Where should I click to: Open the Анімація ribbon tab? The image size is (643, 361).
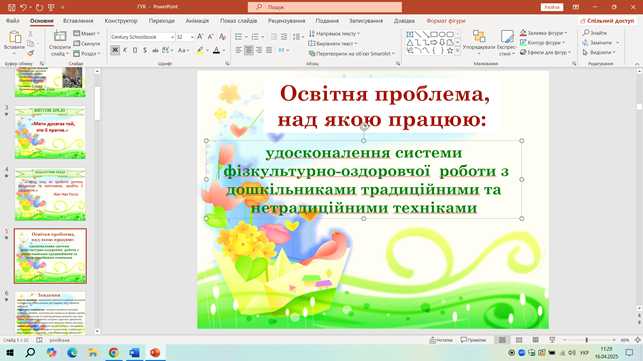tap(197, 21)
